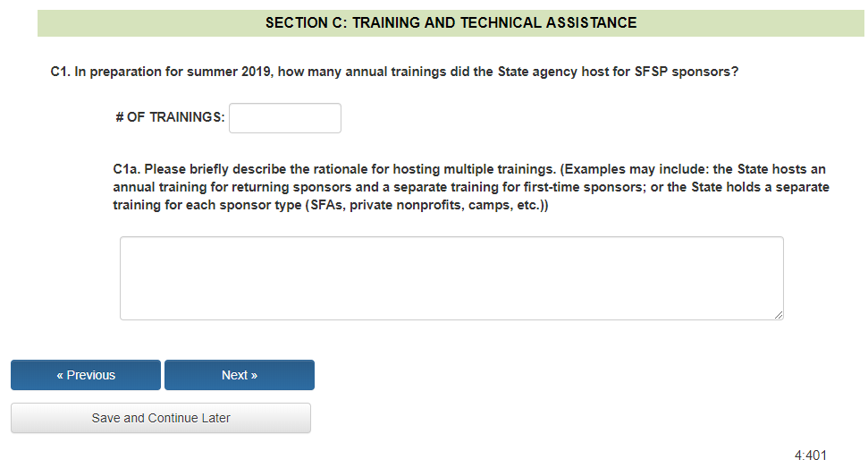The height and width of the screenshot is (468, 868).
Task: Click the Section C header bar
Action: pos(451,23)
